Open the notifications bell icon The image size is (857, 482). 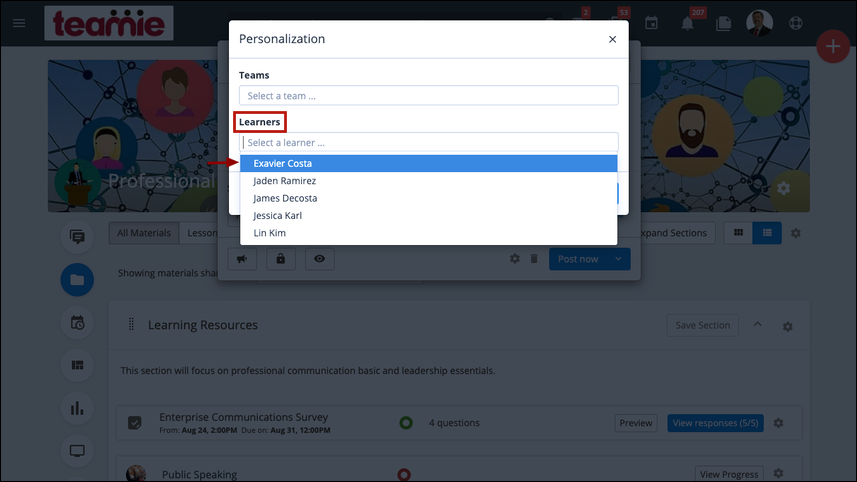688,23
